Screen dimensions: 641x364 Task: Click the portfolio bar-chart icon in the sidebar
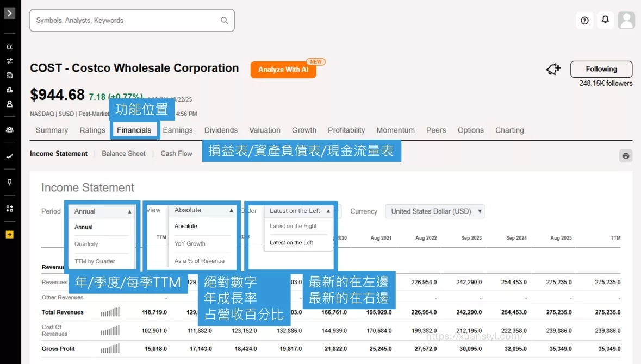[x=9, y=89]
